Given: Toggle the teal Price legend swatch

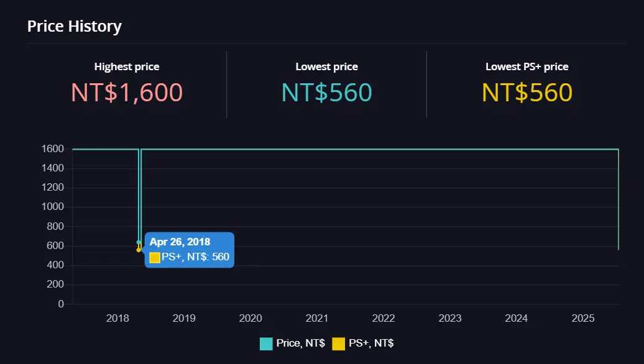Looking at the screenshot, I should point(266,344).
